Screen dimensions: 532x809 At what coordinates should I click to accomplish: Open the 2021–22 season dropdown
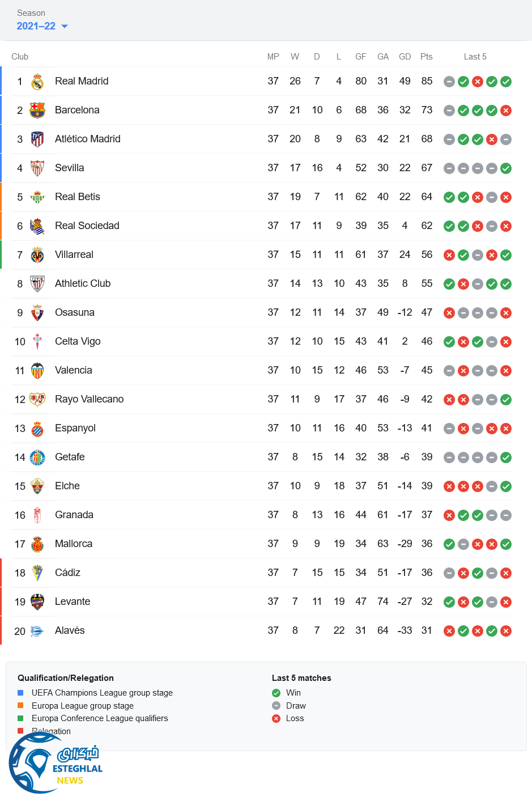click(x=42, y=26)
